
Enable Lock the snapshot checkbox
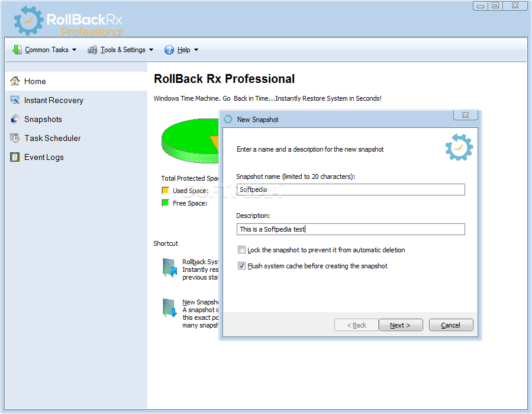(x=241, y=250)
